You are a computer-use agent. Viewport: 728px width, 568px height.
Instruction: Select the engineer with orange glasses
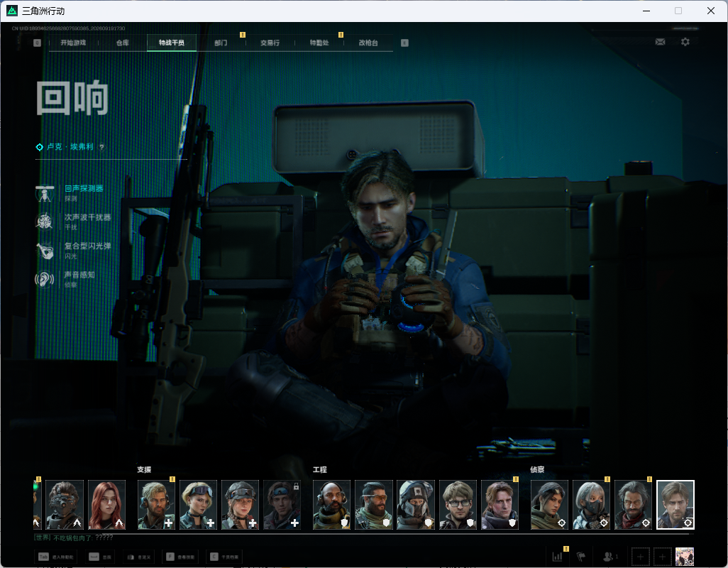(374, 505)
